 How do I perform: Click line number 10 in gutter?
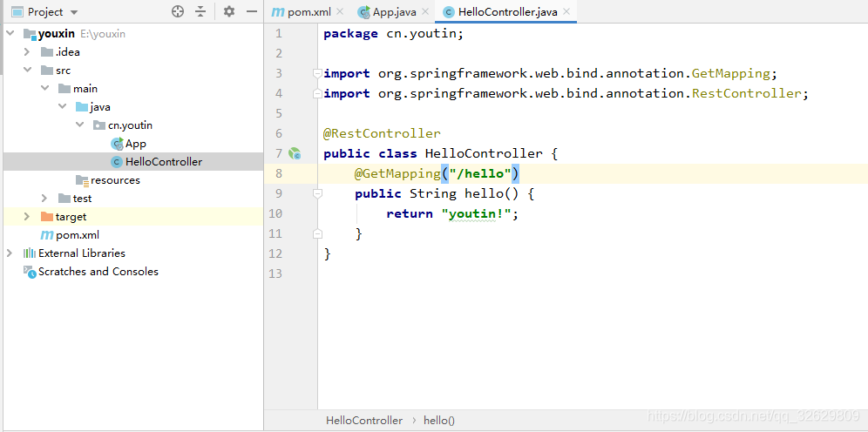pos(275,213)
